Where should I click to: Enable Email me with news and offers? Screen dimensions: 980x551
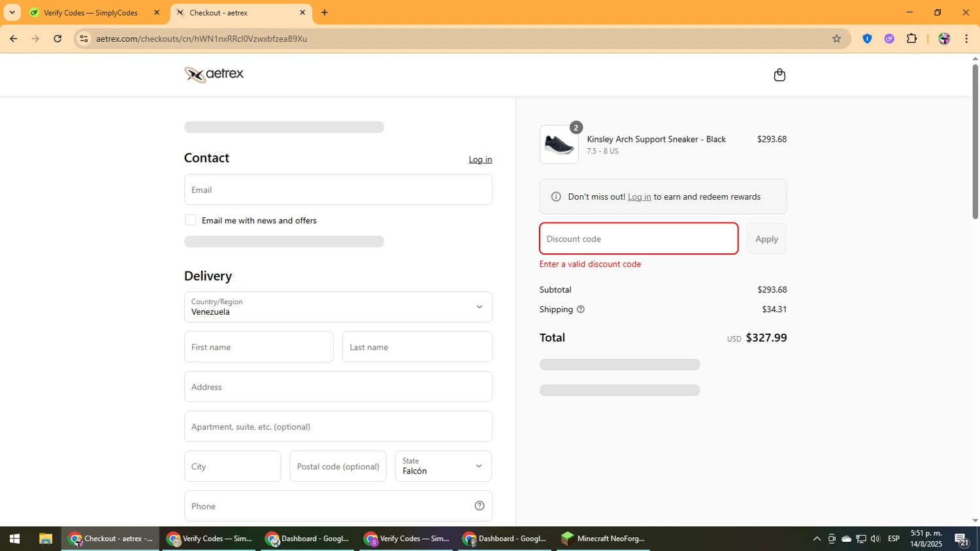click(190, 221)
